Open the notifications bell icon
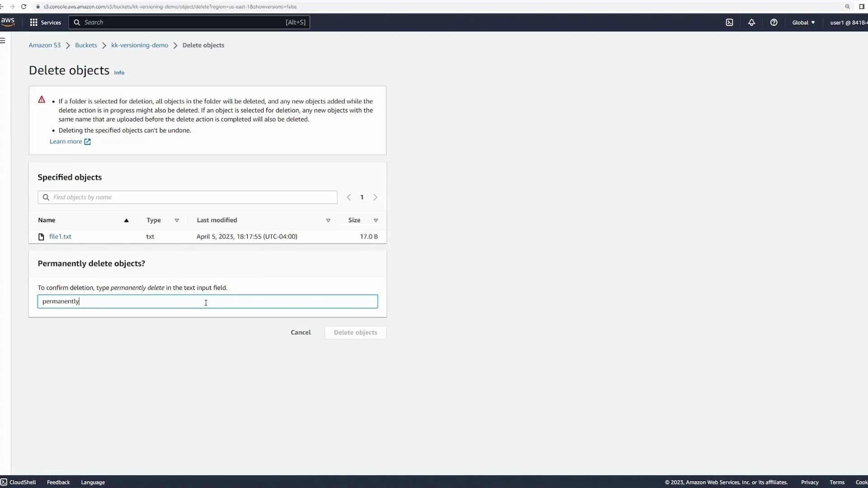This screenshot has width=868, height=488. pyautogui.click(x=751, y=23)
